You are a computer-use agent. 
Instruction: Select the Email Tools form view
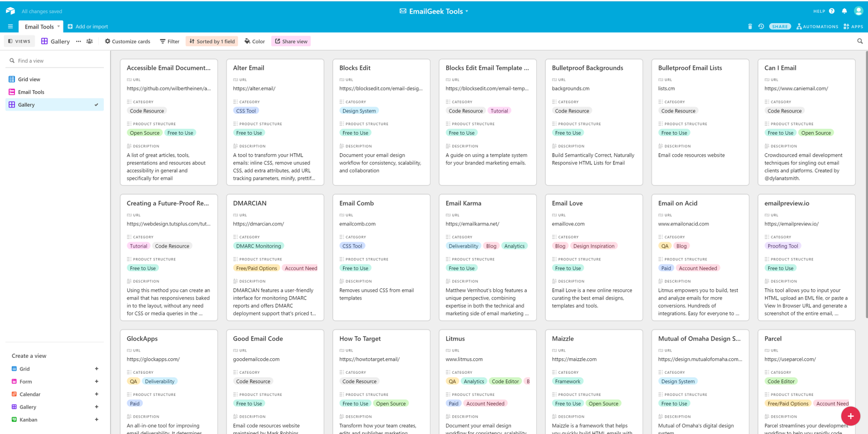click(31, 92)
